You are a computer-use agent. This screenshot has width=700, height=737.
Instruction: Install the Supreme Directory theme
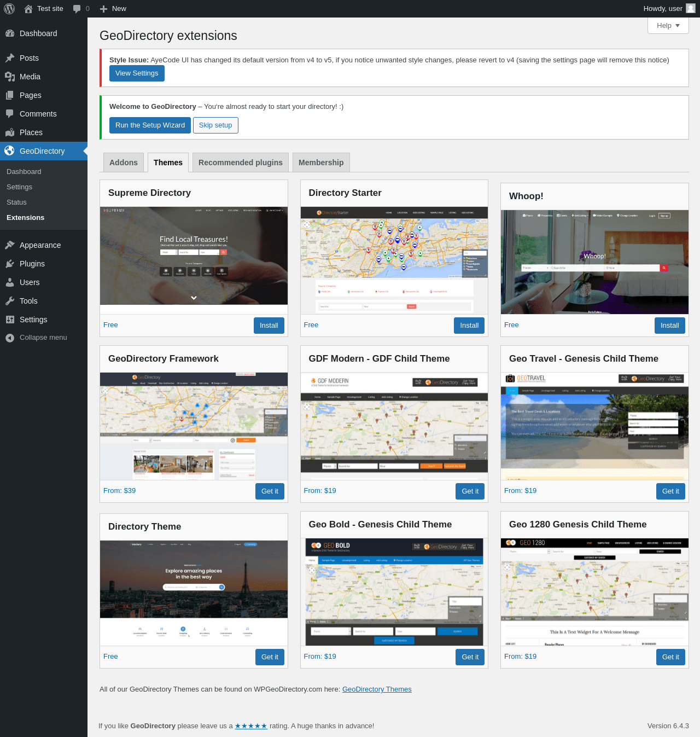pos(269,326)
